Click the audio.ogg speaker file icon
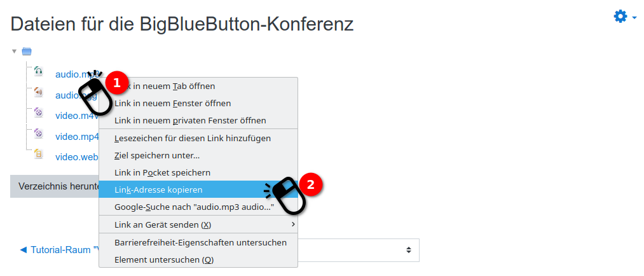644x276 pixels. [39, 92]
